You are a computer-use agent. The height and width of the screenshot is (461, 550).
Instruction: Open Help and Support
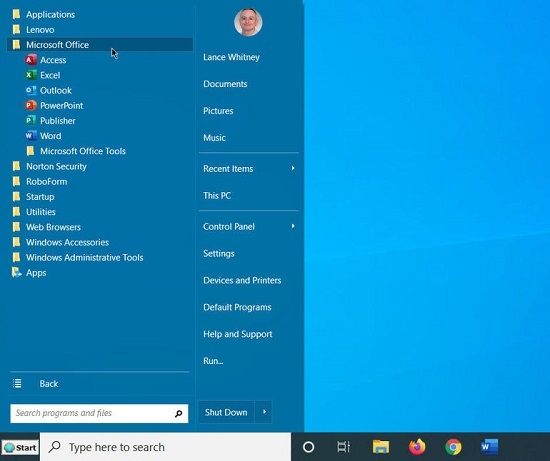click(x=237, y=334)
